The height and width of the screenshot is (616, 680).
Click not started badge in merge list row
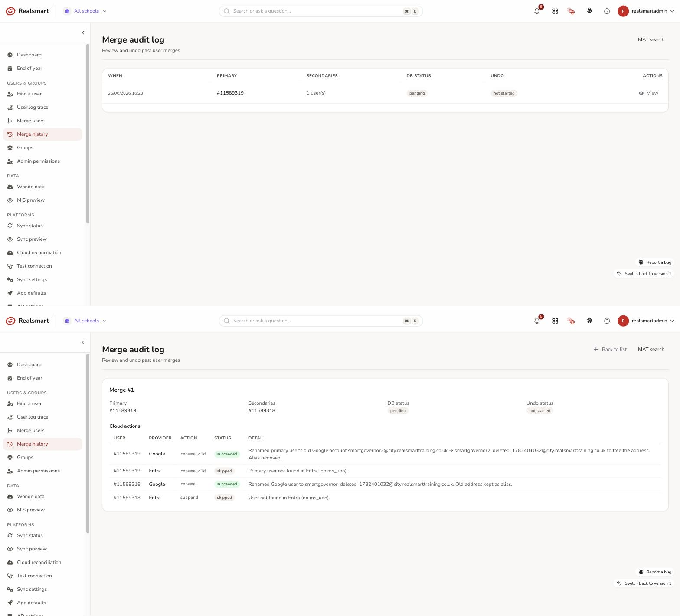click(504, 93)
